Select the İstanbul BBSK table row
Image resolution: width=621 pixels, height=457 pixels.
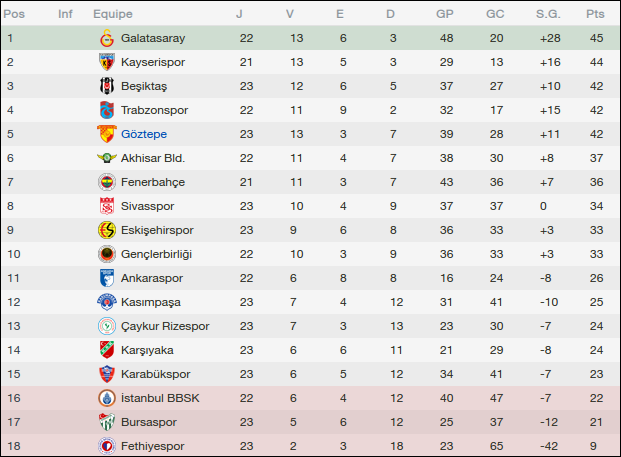pyautogui.click(x=310, y=398)
